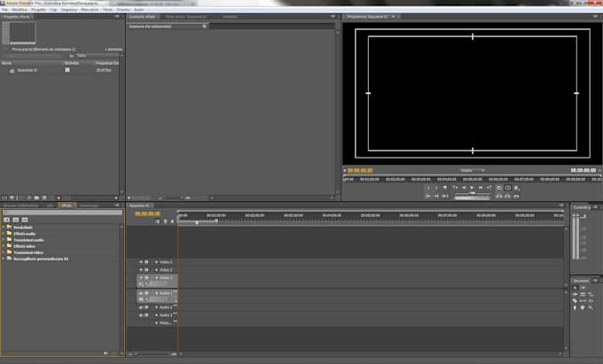Open the Modifica menu
The width and height of the screenshot is (603, 364).
pyautogui.click(x=20, y=10)
